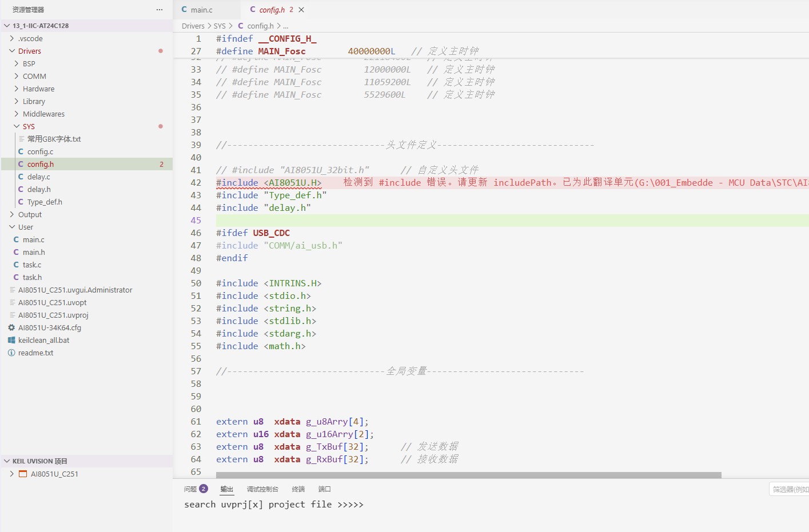Select the config.h editor tab

pos(272,10)
